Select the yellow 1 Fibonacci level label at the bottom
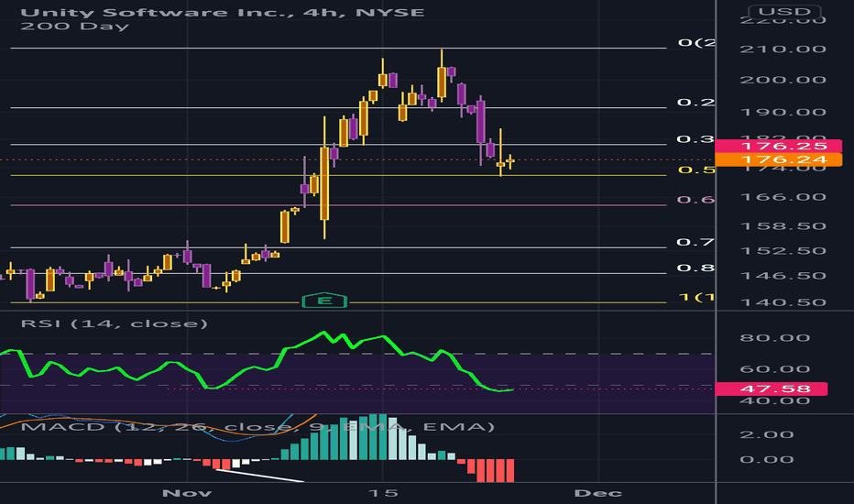 point(696,298)
